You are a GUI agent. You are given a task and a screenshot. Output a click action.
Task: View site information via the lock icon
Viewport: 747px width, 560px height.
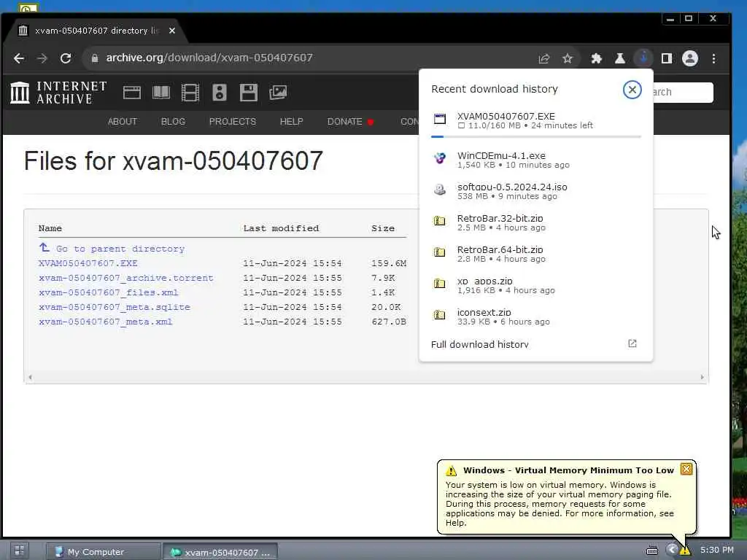[95, 58]
